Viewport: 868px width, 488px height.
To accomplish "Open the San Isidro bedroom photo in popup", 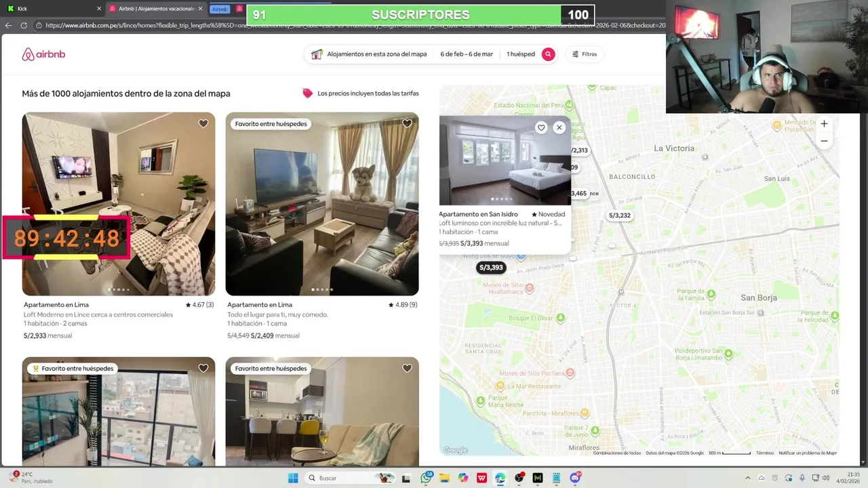I will click(x=505, y=160).
